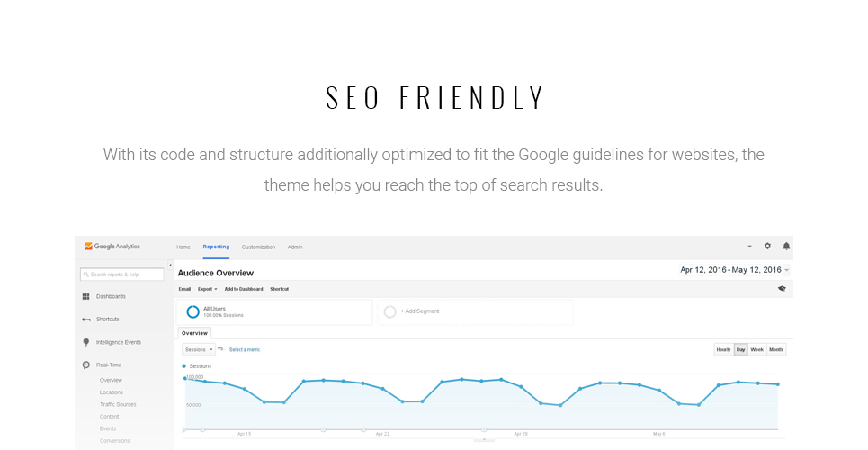Click the Shortcuts arrow icon
868x450 pixels.
85,319
